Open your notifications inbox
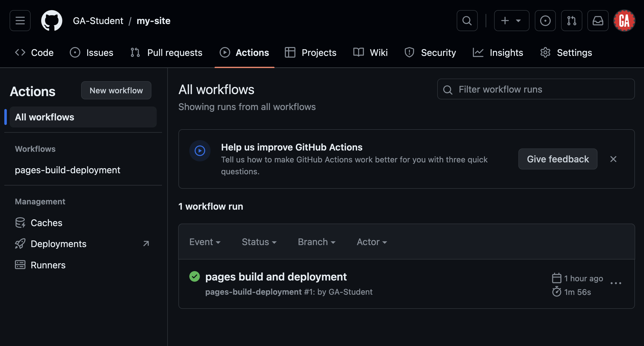Screen dimensions: 644x346 click(598, 20)
